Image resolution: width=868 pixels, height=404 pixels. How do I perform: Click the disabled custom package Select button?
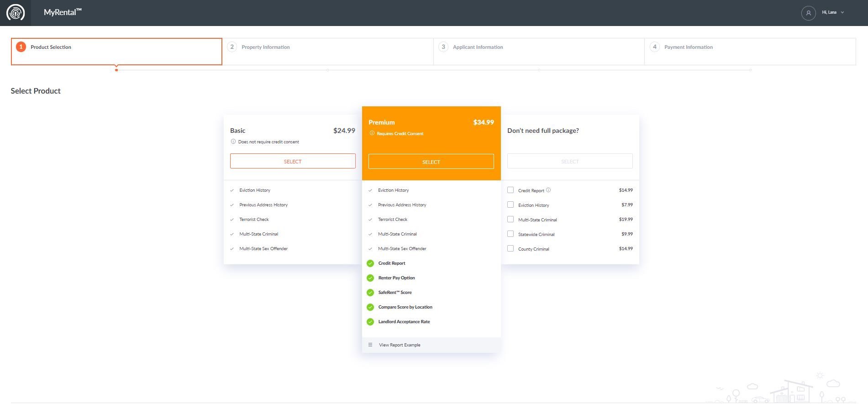(x=570, y=161)
